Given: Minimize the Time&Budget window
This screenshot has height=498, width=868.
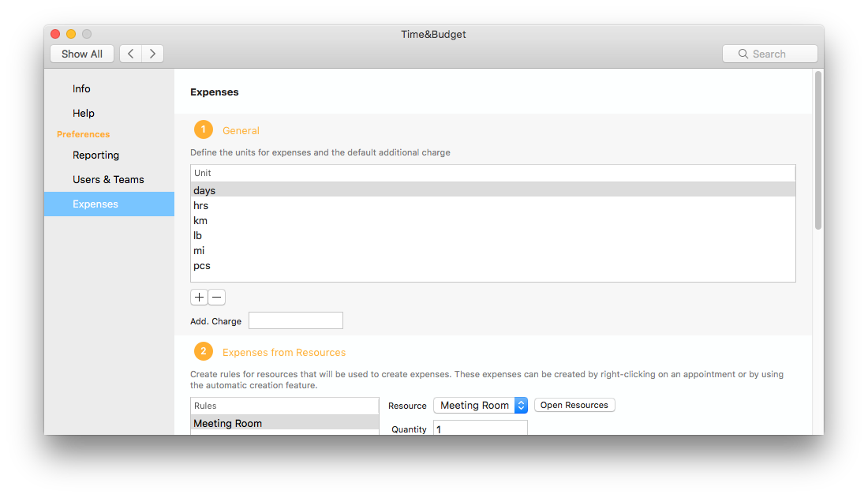Looking at the screenshot, I should (71, 34).
